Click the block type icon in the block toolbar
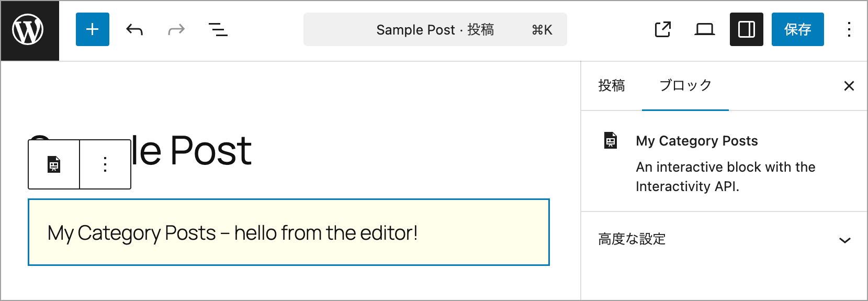The width and height of the screenshot is (868, 301). tap(54, 164)
